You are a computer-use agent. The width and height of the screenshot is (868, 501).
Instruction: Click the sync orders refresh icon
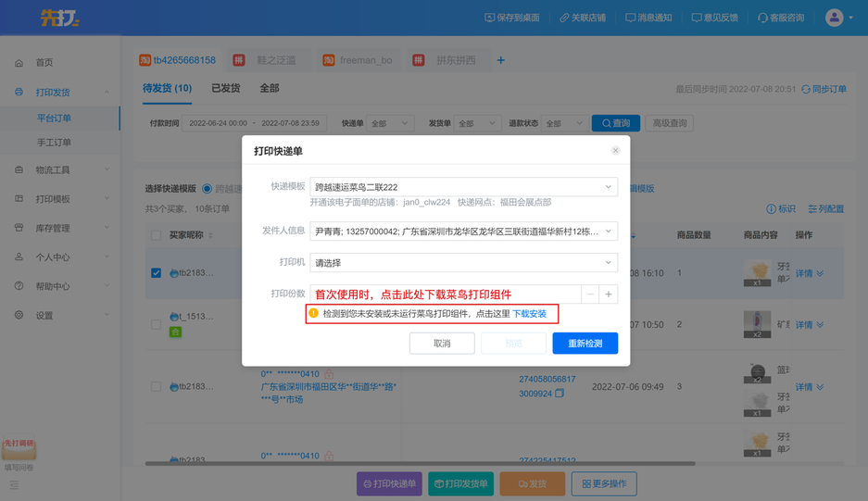tap(805, 90)
